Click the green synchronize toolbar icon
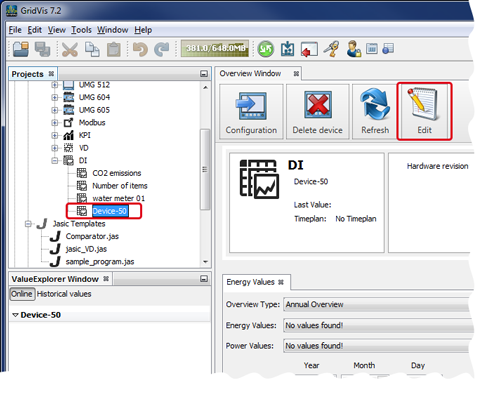This screenshot has height=398, width=500. coord(266,49)
